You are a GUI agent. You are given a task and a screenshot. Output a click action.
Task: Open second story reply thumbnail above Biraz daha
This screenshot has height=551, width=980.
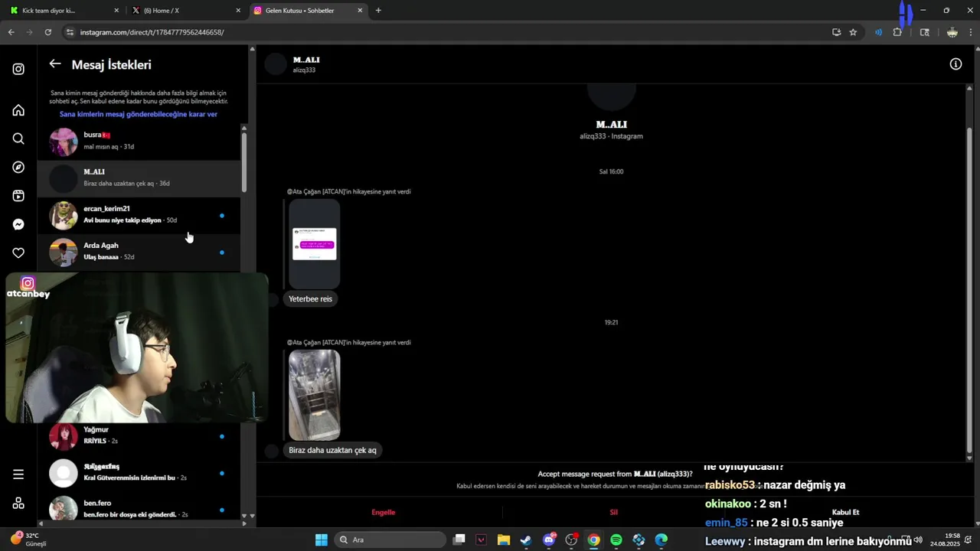[x=314, y=395]
